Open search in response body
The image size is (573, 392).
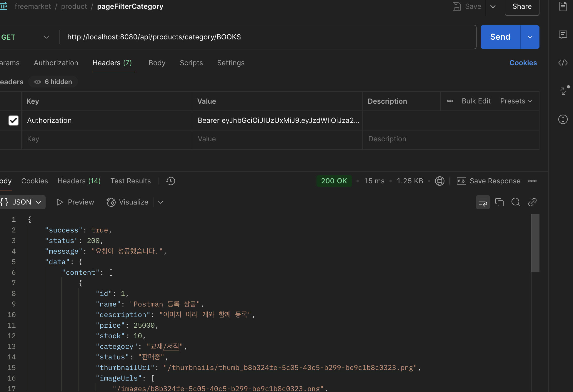pyautogui.click(x=516, y=202)
